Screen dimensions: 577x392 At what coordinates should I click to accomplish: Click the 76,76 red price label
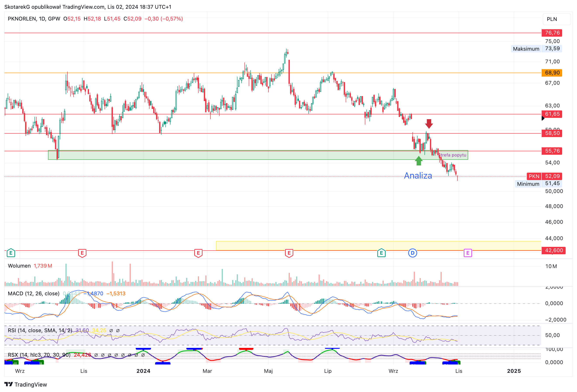(552, 33)
